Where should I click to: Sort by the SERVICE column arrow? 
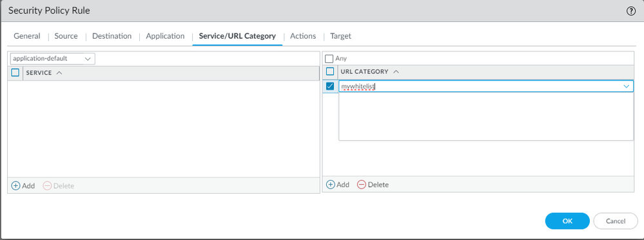(x=59, y=73)
